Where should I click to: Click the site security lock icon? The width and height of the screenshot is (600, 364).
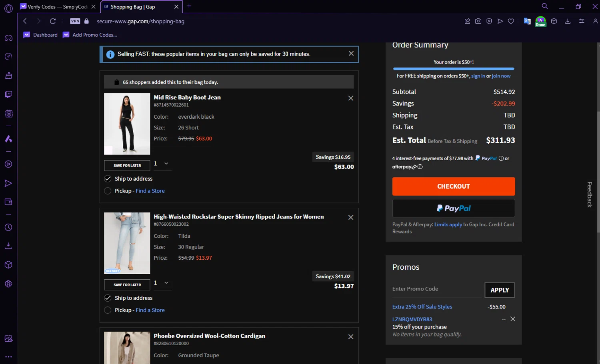86,21
